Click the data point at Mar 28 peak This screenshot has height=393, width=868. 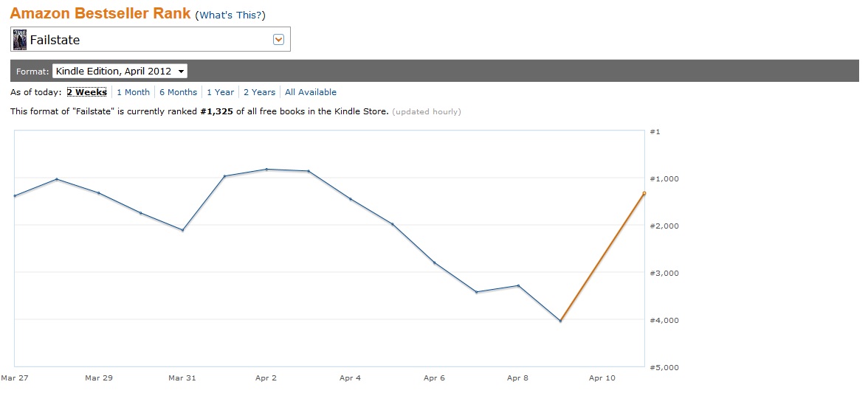[57, 179]
